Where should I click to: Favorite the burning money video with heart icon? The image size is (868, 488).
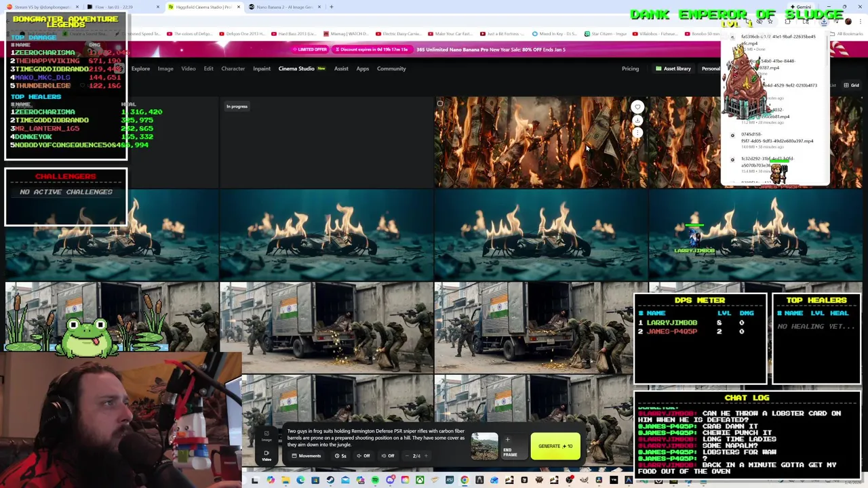pos(637,107)
